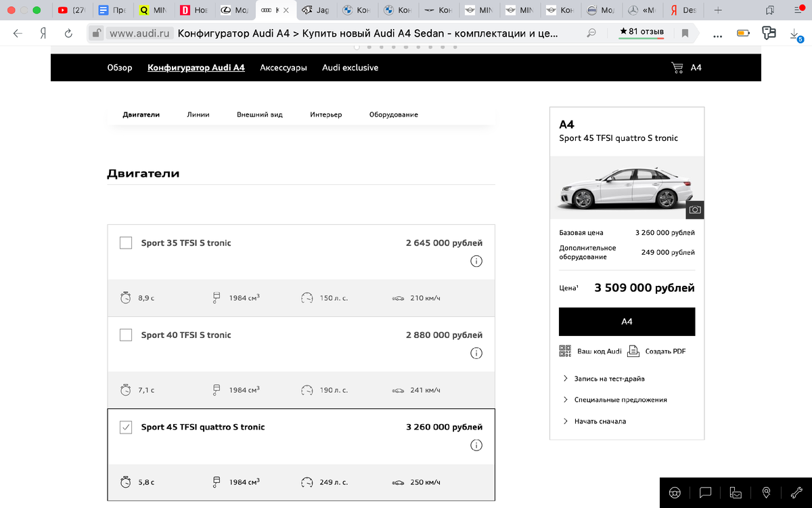Switch to the YouTube browser tab

tap(72, 11)
